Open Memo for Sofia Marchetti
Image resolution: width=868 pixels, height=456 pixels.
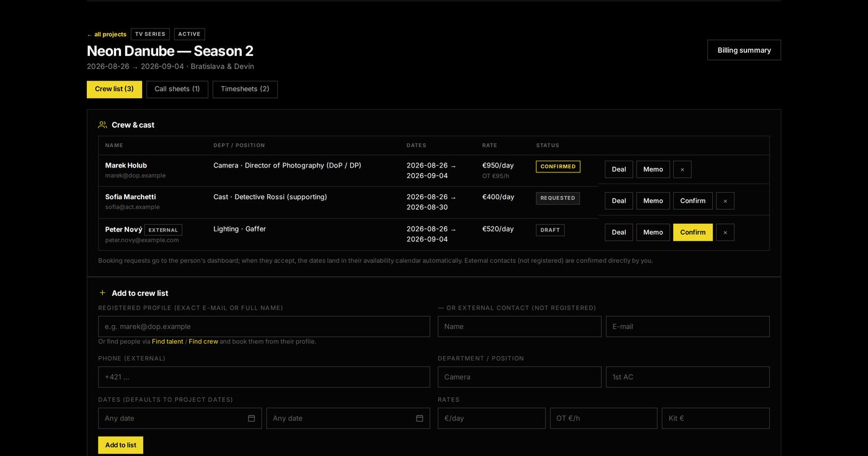point(653,201)
